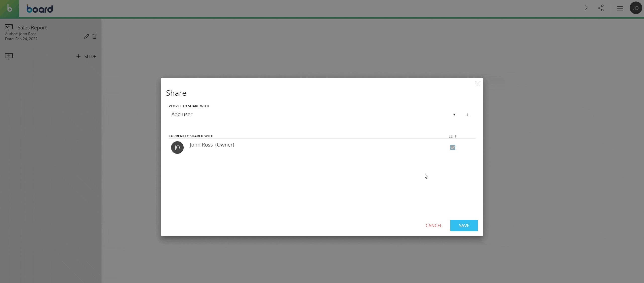
Task: Click the plus icon next to Add user
Action: pos(467,115)
